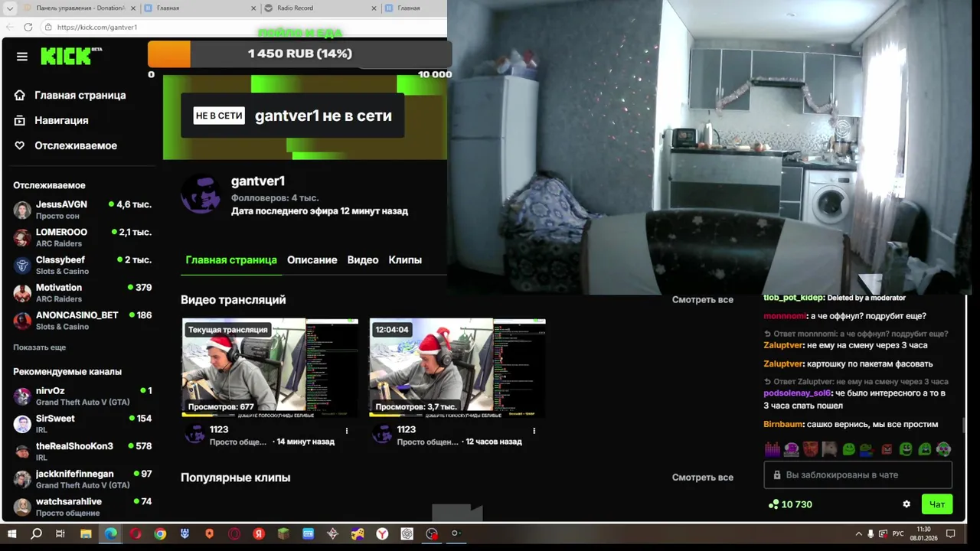Open nirvOz recommended channel
Viewport: 980px width, 551px height.
pos(83,396)
